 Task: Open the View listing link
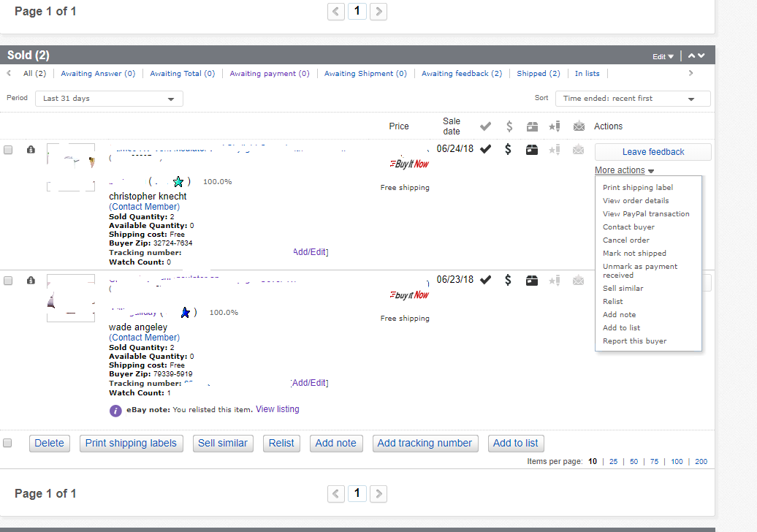[277, 409]
